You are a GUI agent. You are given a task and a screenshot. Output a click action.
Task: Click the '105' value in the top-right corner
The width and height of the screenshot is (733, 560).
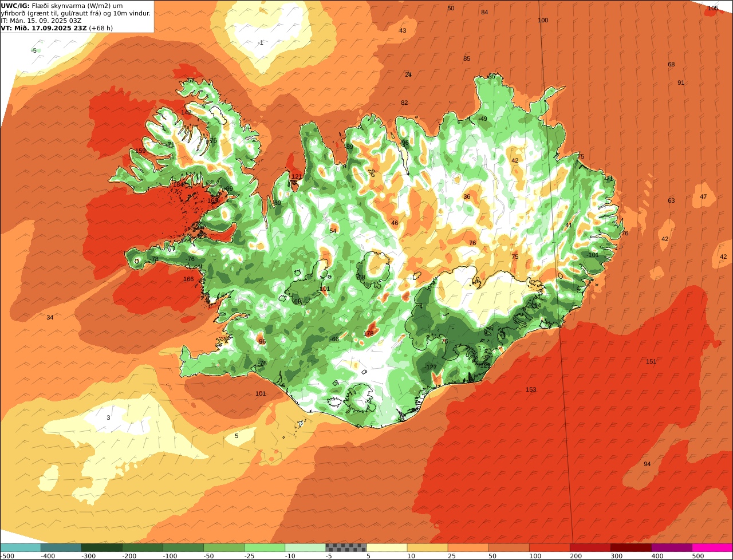[713, 8]
